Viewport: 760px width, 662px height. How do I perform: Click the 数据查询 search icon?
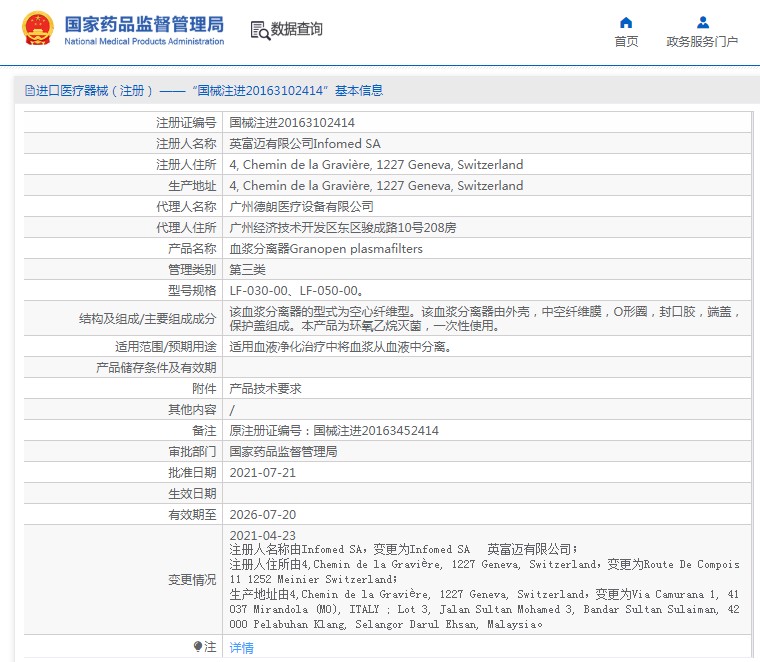coord(260,30)
